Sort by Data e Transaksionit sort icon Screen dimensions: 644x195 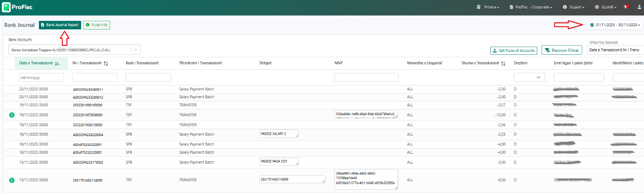click(x=57, y=64)
